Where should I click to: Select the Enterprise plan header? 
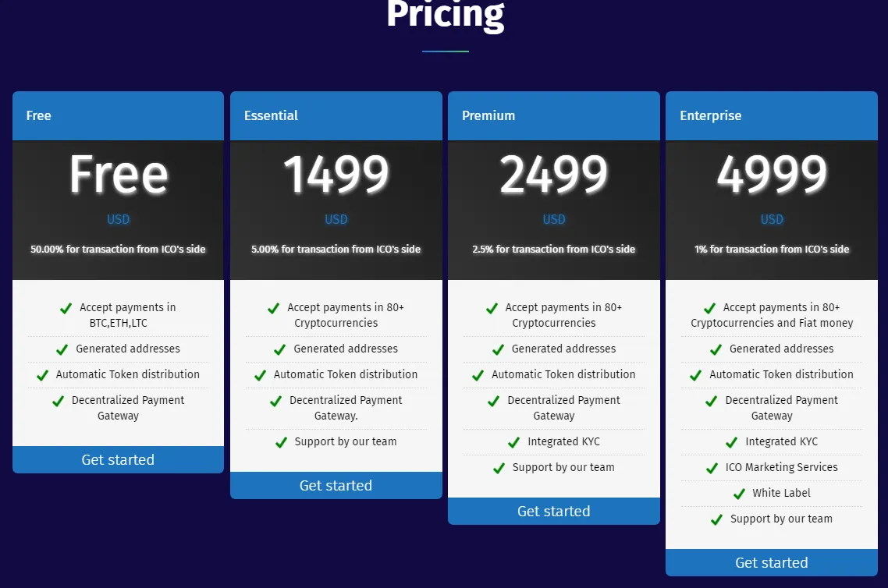(x=771, y=115)
